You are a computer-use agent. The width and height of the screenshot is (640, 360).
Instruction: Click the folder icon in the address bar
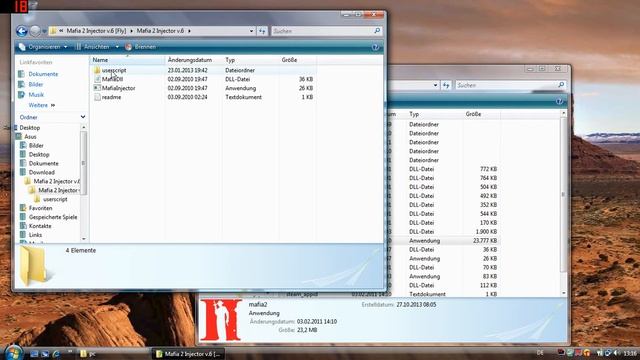tap(53, 31)
